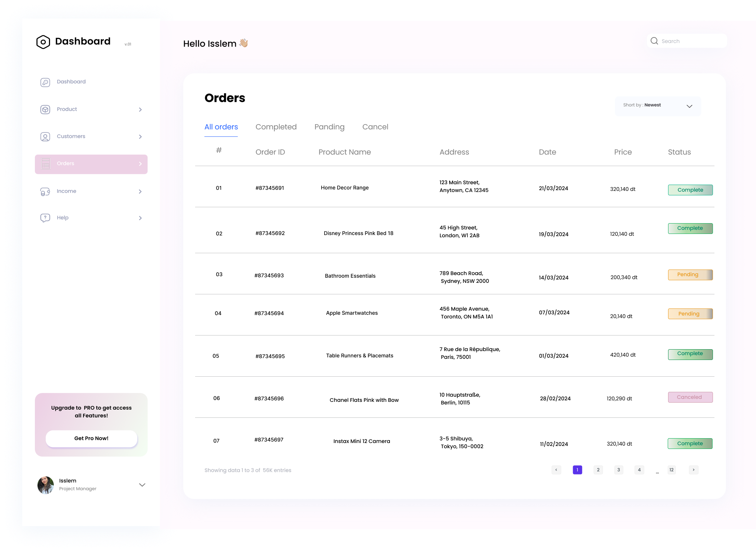The height and width of the screenshot is (552, 756).
Task: Click the Get Pro Now! button
Action: pos(91,438)
